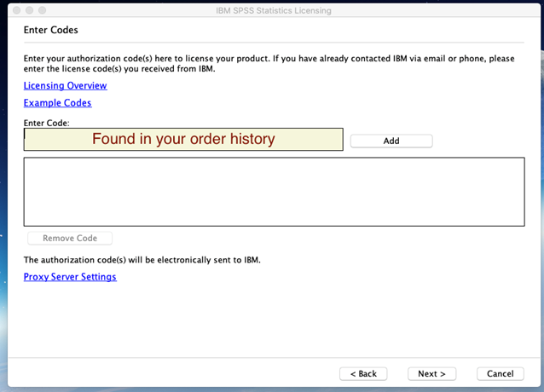This screenshot has width=544, height=392.
Task: Zoom the licensing window with the third window button
Action: click(43, 10)
